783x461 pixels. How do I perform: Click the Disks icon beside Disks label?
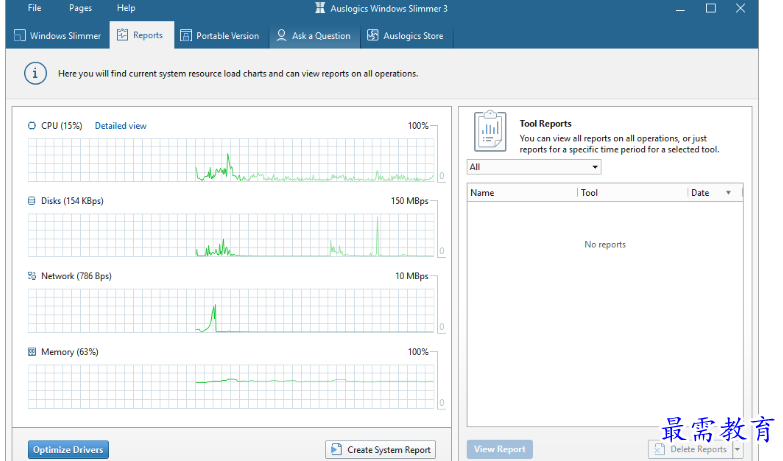(x=32, y=201)
